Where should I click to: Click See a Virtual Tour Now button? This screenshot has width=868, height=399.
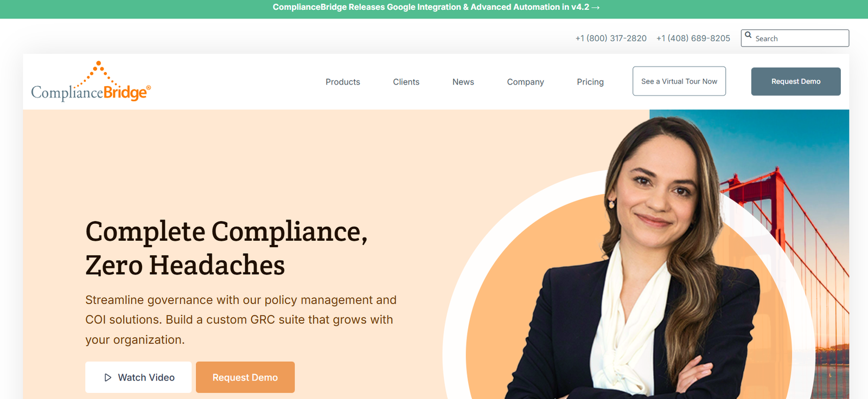click(679, 81)
